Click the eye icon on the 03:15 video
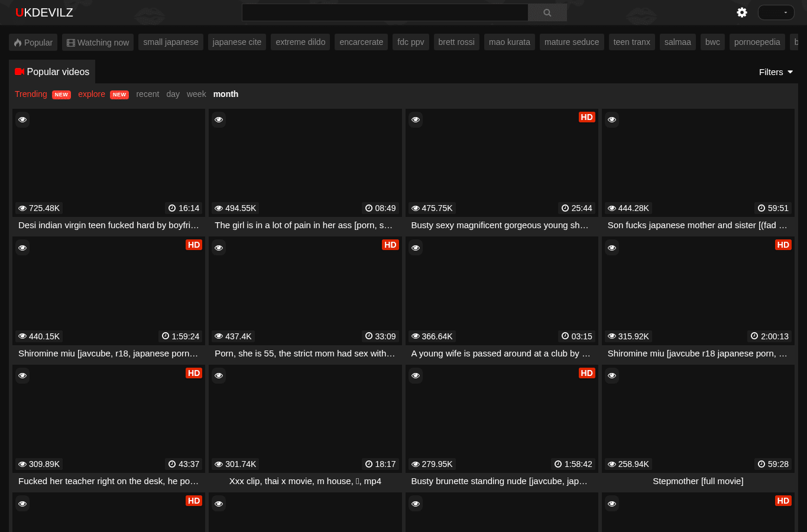 (x=416, y=248)
